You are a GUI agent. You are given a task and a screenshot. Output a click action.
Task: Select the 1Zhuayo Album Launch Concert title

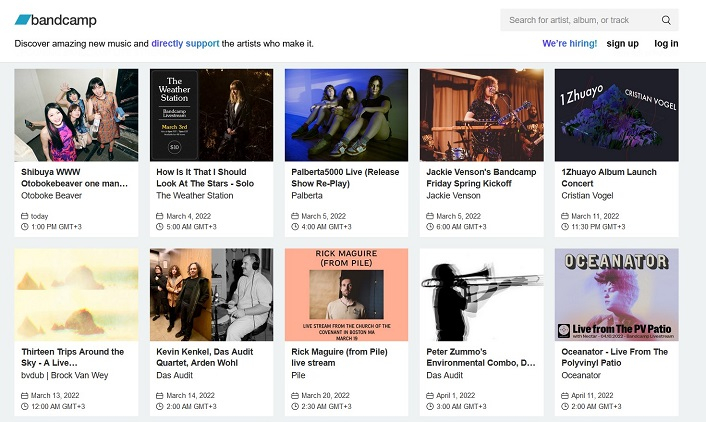(x=610, y=177)
